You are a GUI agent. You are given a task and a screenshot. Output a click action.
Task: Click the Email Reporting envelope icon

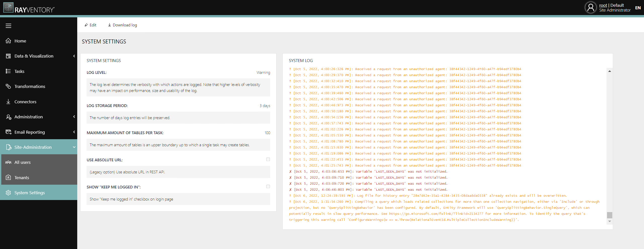[9, 132]
